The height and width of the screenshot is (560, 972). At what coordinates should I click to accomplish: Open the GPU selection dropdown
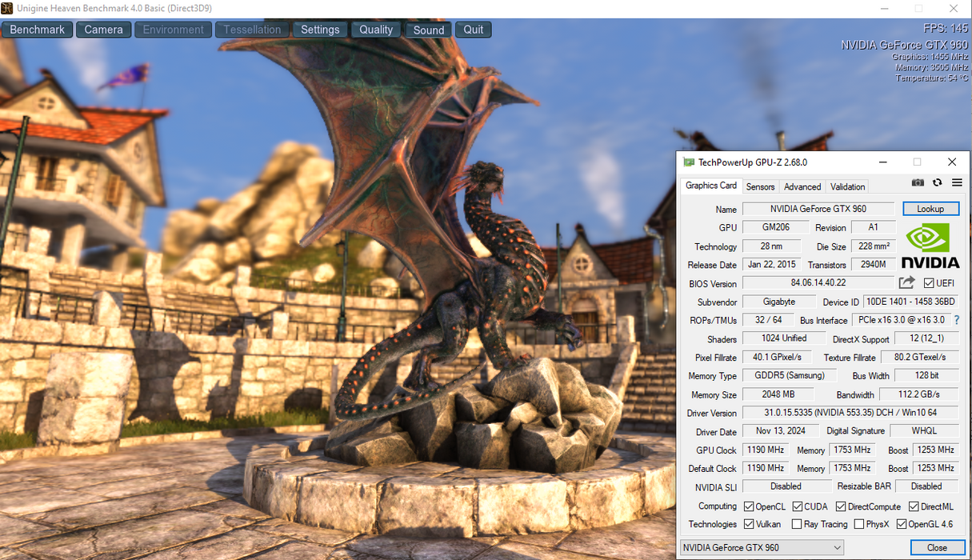click(762, 547)
